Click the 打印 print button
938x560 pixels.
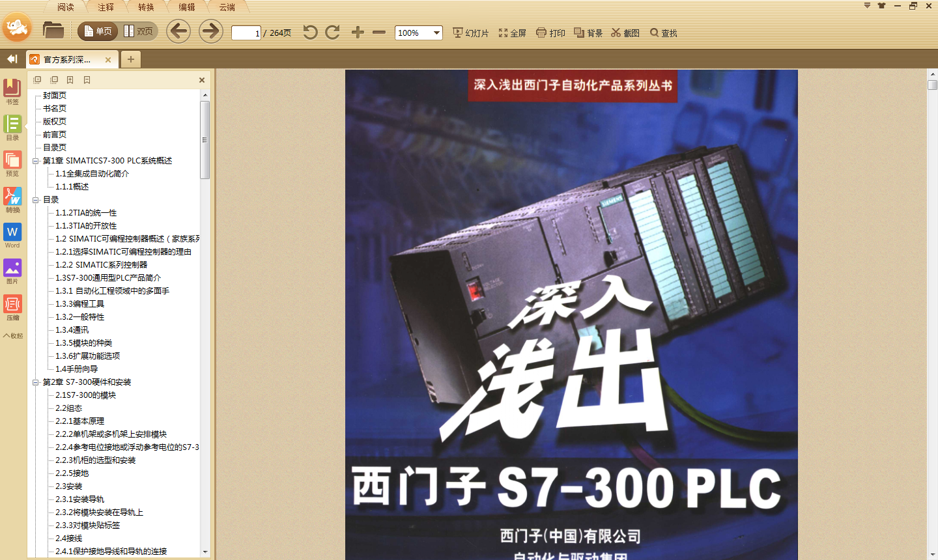tap(550, 33)
